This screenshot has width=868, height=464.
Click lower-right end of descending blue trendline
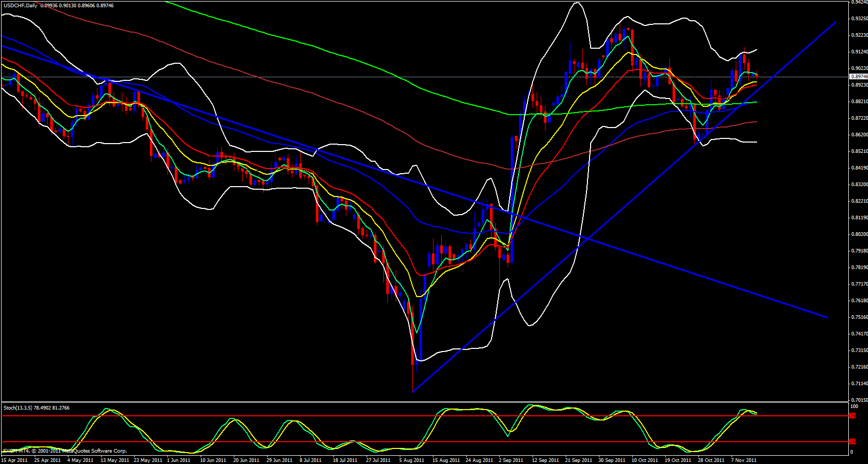[x=827, y=317]
